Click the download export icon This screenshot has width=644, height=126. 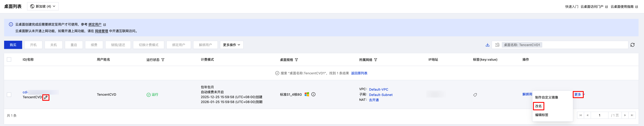tap(487, 45)
